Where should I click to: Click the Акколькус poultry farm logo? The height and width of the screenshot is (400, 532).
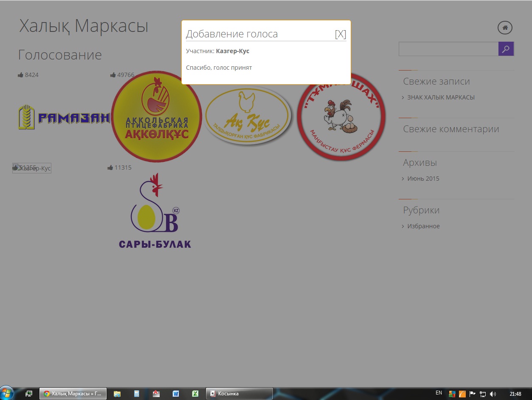(x=156, y=116)
